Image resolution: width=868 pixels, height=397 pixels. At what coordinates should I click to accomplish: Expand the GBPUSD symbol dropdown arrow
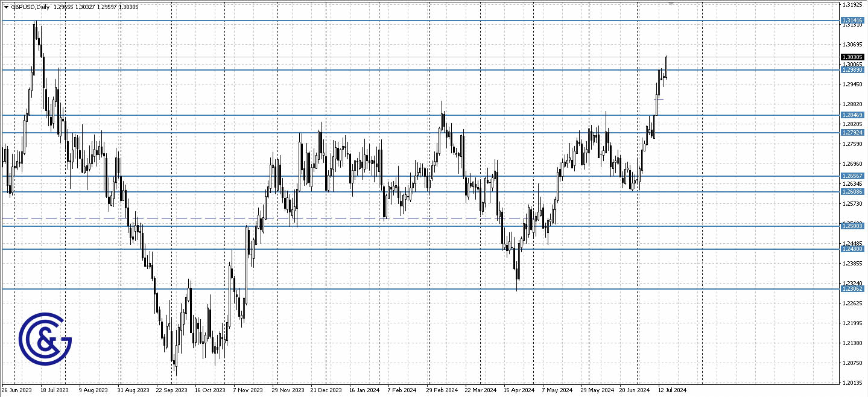click(5, 7)
